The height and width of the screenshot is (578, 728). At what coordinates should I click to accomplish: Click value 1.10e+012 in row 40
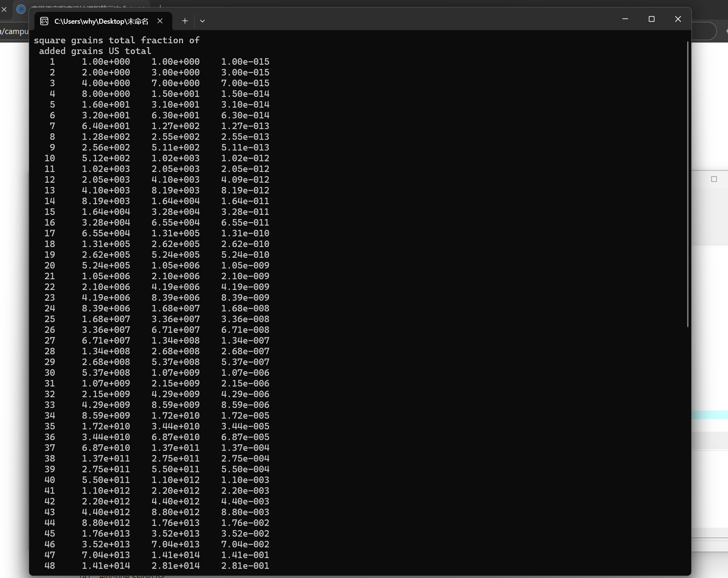(176, 480)
